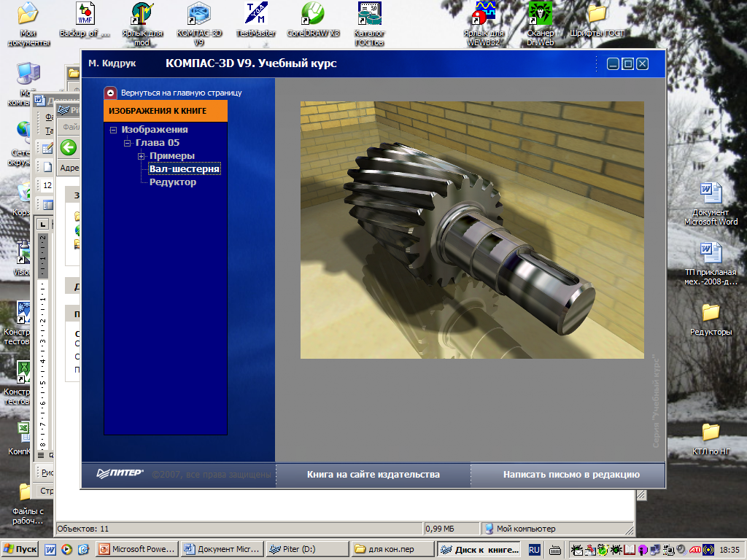The width and height of the screenshot is (747, 560).
Task: Open Редукторы desktop folder
Action: pyautogui.click(x=711, y=320)
